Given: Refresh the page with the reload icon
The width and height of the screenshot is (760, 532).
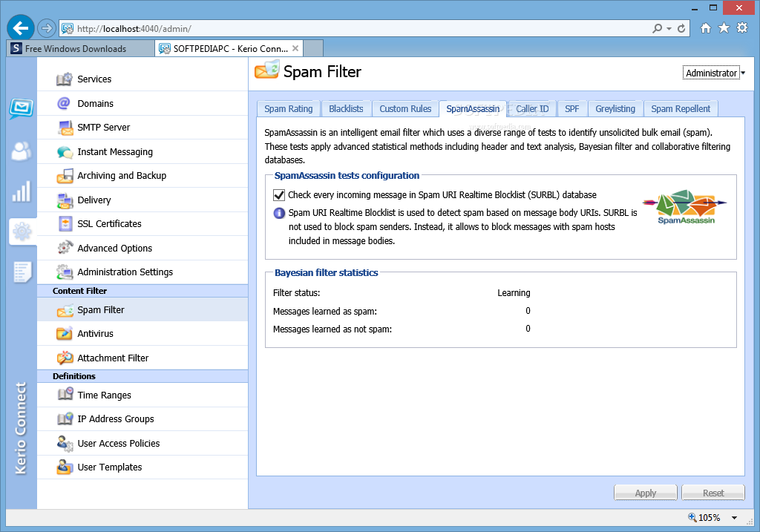Looking at the screenshot, I should point(681,29).
